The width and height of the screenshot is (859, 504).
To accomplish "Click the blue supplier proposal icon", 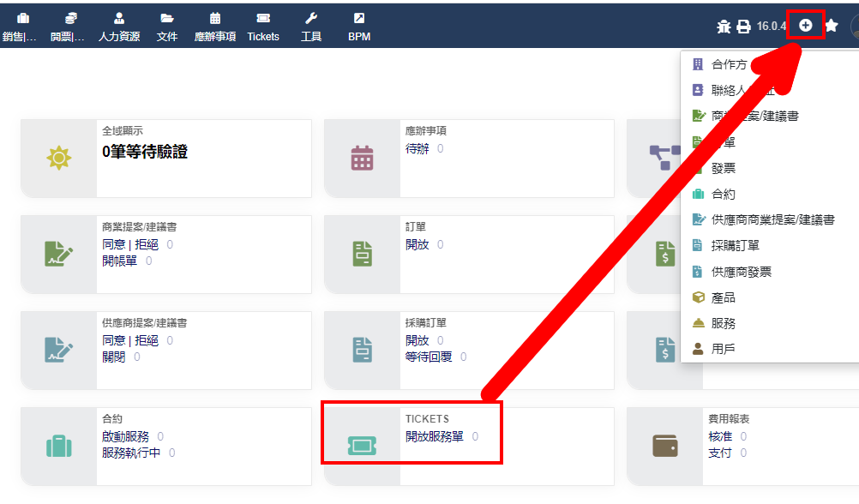I will (58, 350).
